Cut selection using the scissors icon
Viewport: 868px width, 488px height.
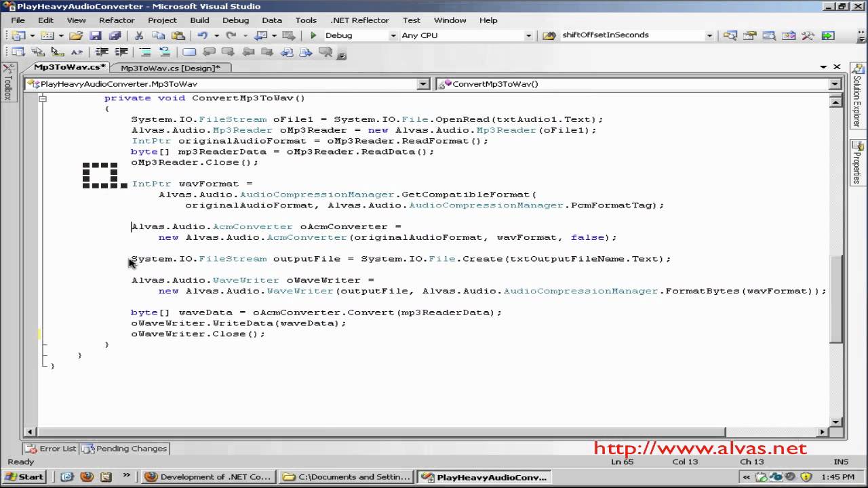[x=139, y=35]
